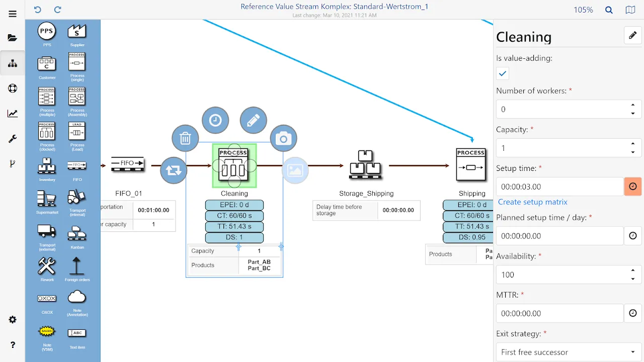Click the Setup time input field
This screenshot has height=362, width=644.
pyautogui.click(x=559, y=187)
